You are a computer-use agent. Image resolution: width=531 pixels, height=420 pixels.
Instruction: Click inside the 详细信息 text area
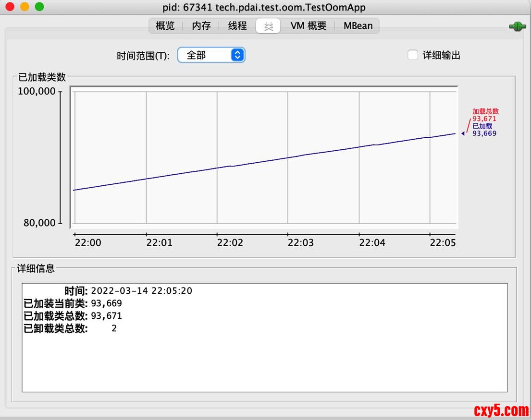tap(264, 360)
